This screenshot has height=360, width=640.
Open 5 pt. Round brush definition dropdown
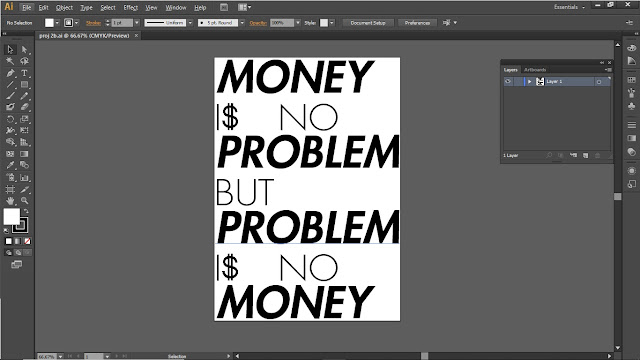pyautogui.click(x=242, y=23)
